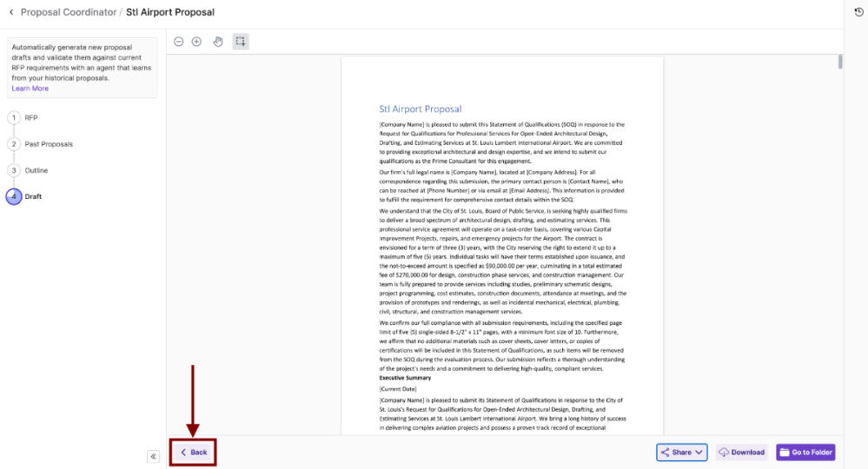
Task: Download the proposal draft
Action: click(x=742, y=452)
